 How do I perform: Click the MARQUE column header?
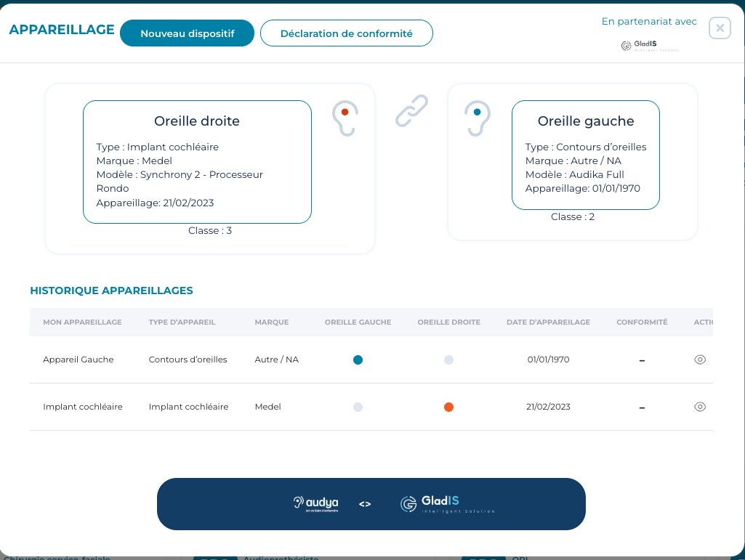(x=271, y=322)
